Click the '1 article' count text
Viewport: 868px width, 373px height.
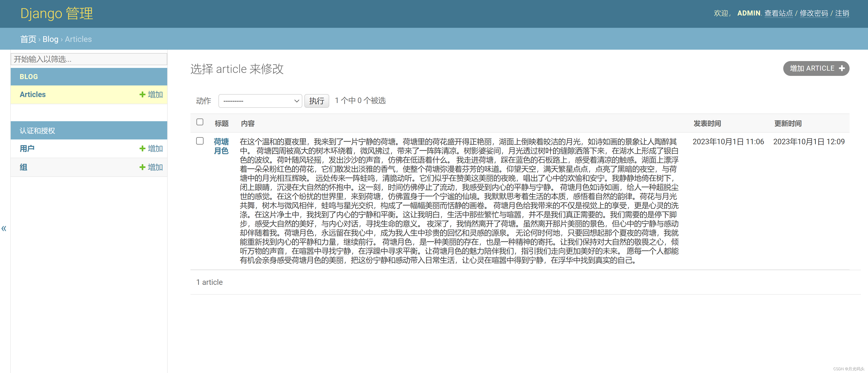(209, 282)
